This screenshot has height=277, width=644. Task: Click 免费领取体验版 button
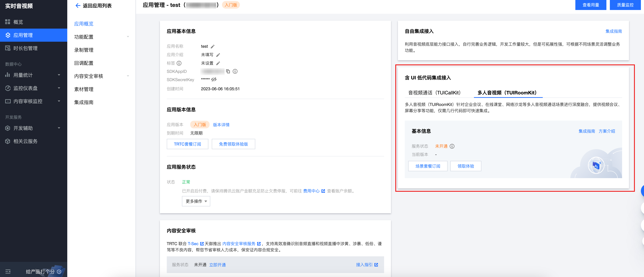pyautogui.click(x=233, y=144)
